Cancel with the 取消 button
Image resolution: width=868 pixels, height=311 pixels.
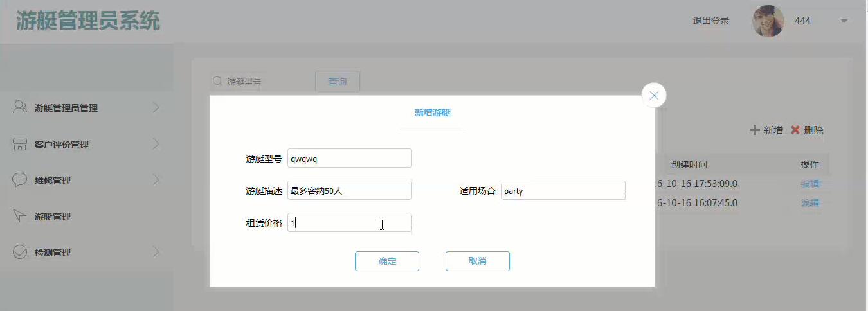click(478, 261)
